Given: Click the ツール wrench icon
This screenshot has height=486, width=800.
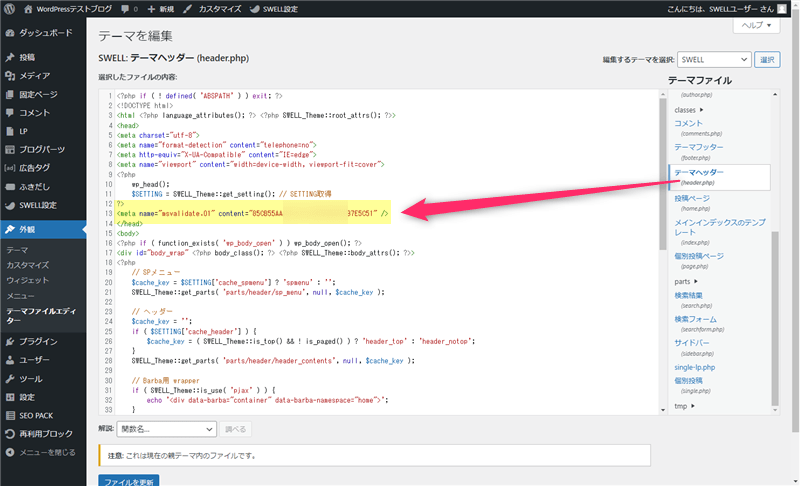Looking at the screenshot, I should (x=10, y=379).
